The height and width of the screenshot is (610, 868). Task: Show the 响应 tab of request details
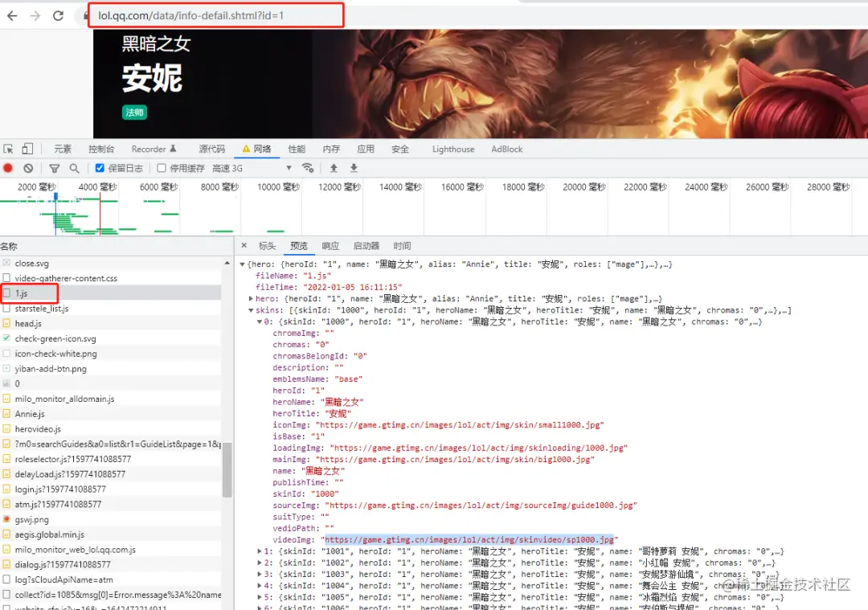point(330,246)
